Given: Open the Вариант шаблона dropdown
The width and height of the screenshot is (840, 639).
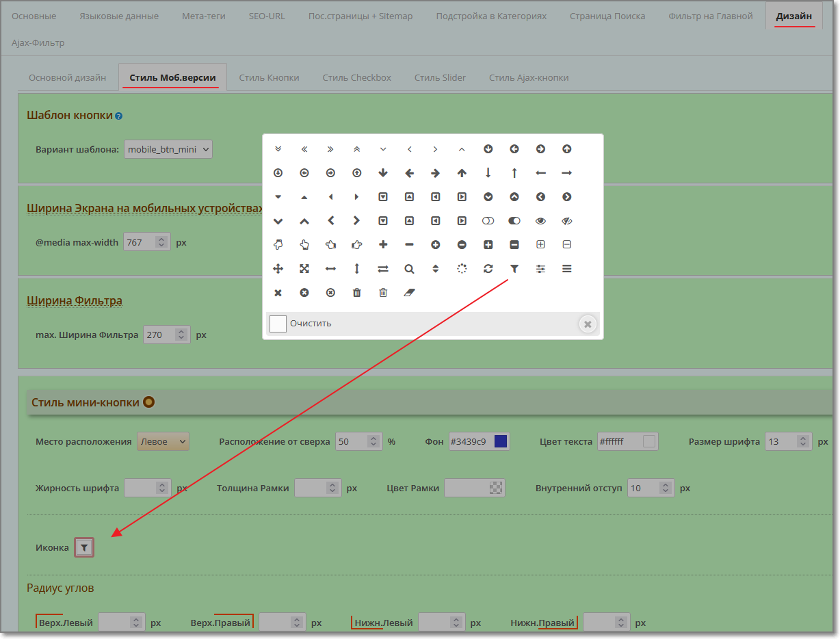Looking at the screenshot, I should (168, 149).
